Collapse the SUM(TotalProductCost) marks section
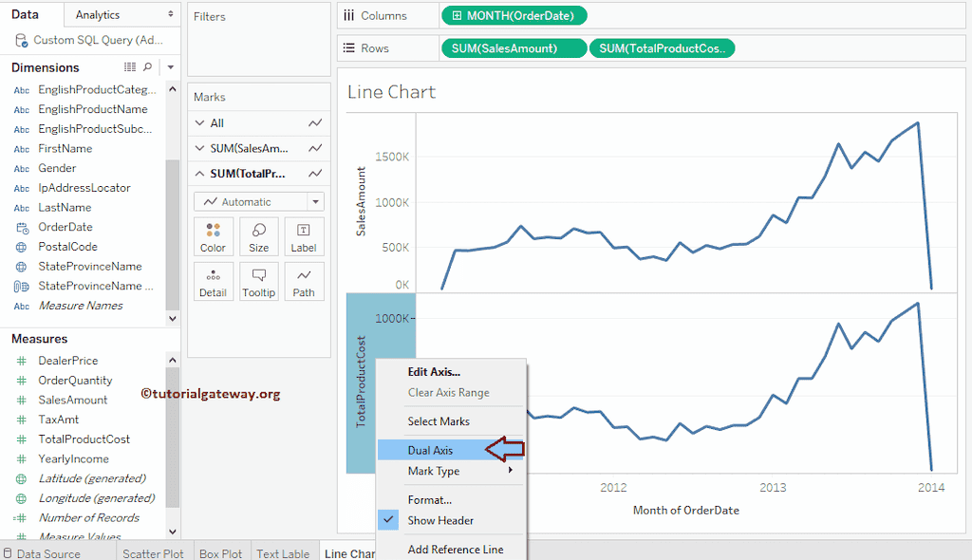 coord(200,174)
